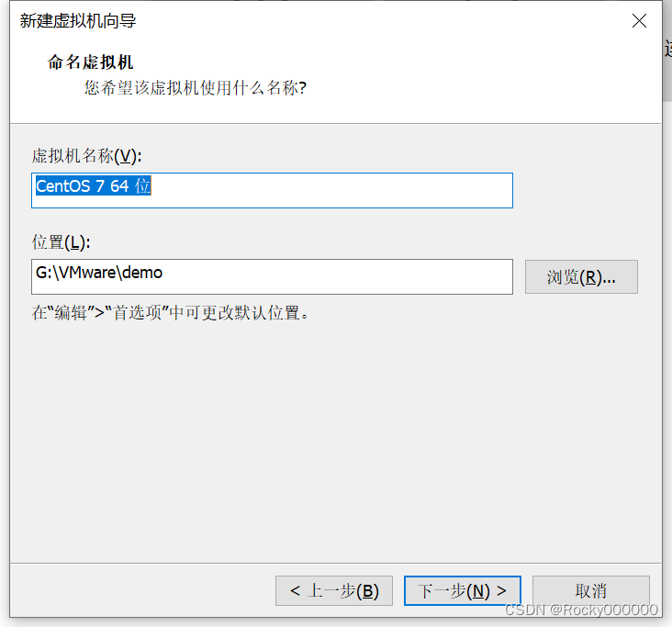The height and width of the screenshot is (627, 672).
Task: Click the 位置 path input field
Action: [272, 276]
